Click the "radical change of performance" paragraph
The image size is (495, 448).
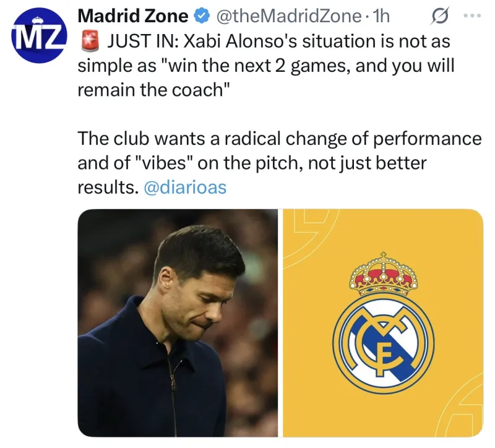pos(280,163)
